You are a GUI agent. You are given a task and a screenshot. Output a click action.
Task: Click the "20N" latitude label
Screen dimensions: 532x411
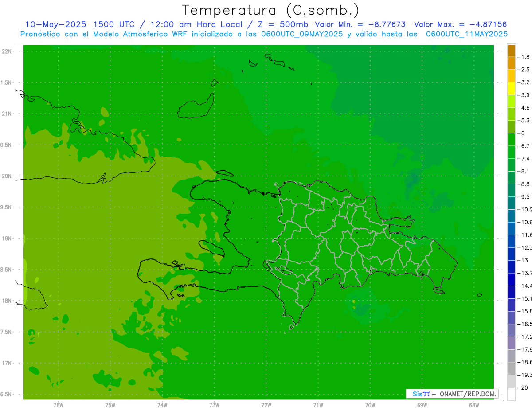7,176
